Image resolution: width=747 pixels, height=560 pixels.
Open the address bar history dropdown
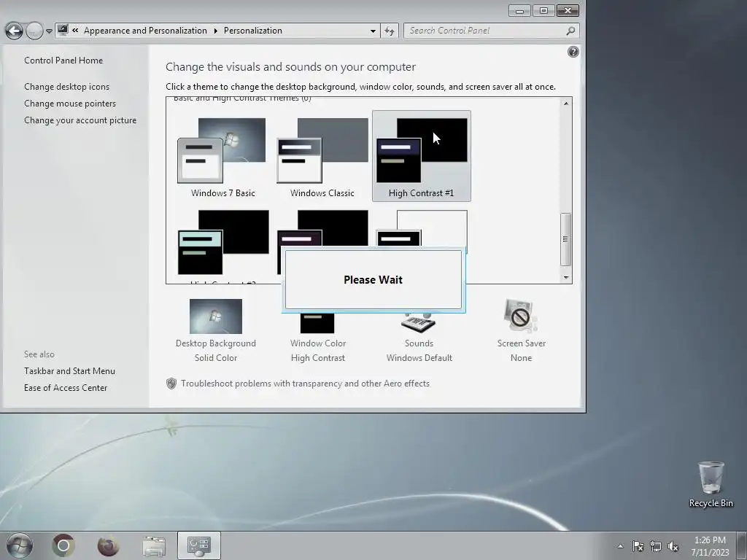(373, 31)
